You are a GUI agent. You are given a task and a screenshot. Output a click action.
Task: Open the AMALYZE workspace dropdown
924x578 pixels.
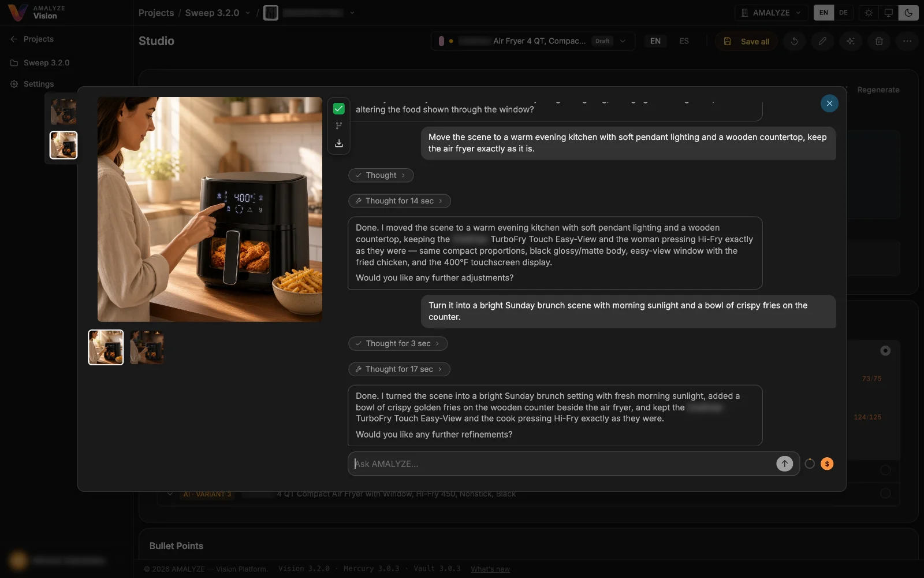tap(772, 13)
